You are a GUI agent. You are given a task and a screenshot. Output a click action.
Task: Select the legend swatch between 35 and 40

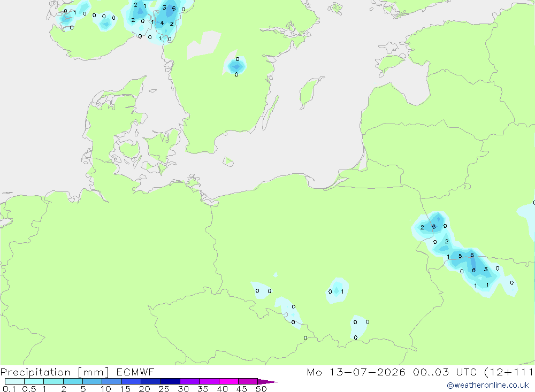(x=209, y=381)
